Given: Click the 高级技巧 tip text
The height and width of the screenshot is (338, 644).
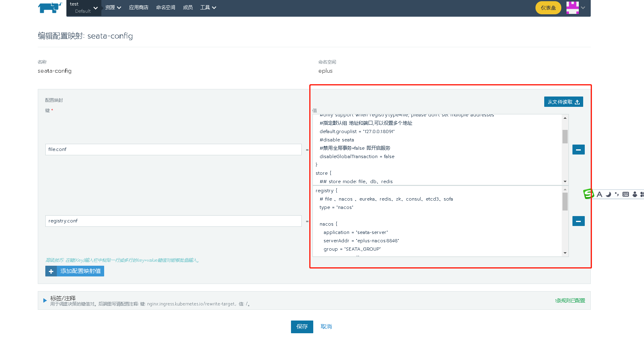Looking at the screenshot, I should pyautogui.click(x=123, y=260).
